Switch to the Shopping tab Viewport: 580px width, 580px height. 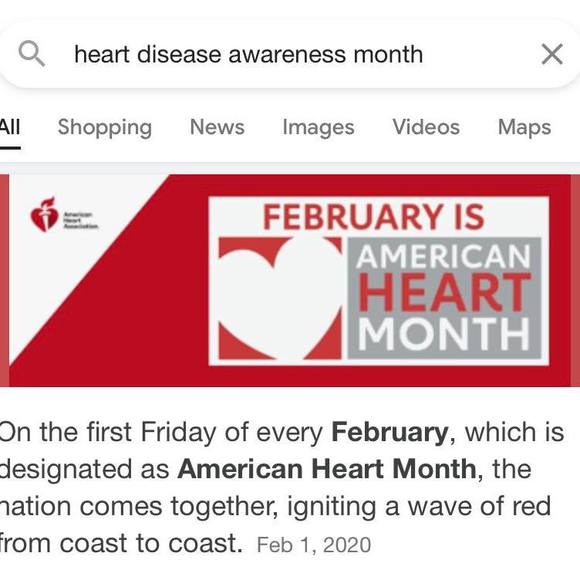105,128
